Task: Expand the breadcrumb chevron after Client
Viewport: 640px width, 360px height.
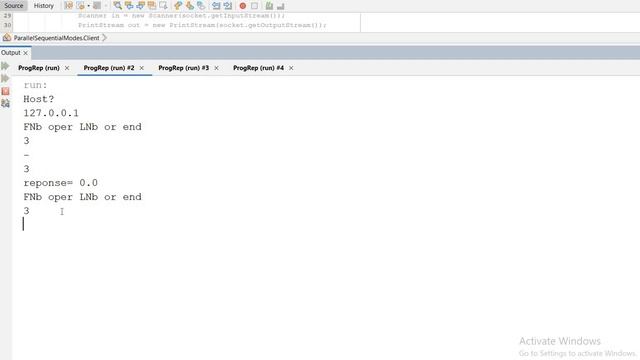Action: pos(104,38)
